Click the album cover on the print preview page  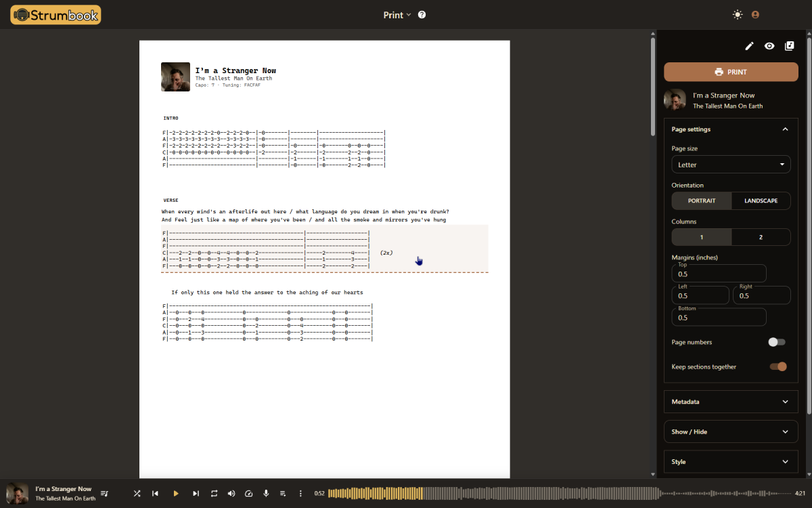[175, 77]
